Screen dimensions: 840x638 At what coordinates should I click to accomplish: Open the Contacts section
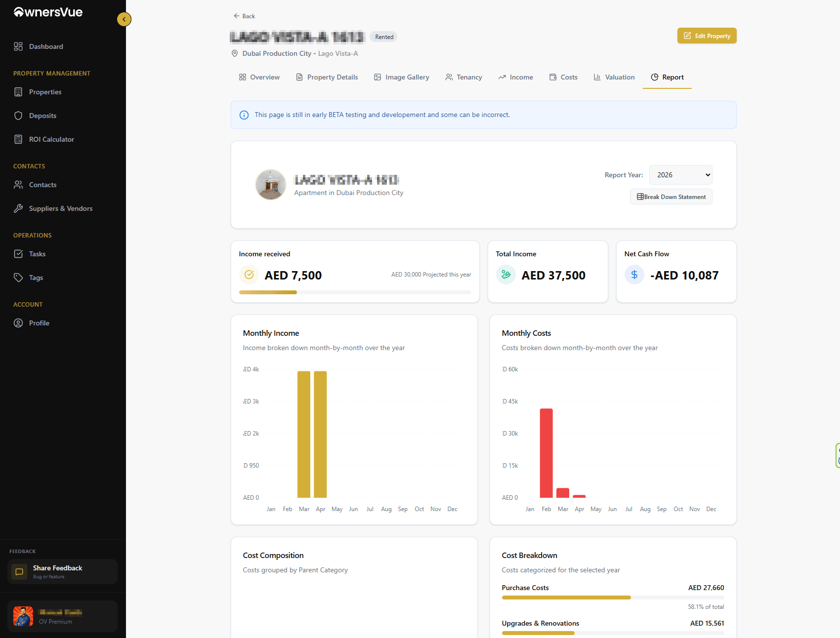(x=42, y=184)
